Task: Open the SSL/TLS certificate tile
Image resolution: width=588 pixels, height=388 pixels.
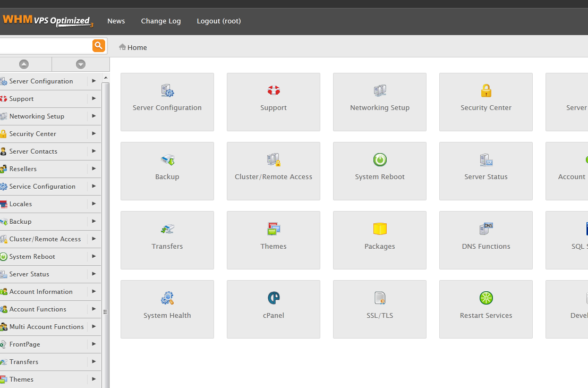Action: 379,309
